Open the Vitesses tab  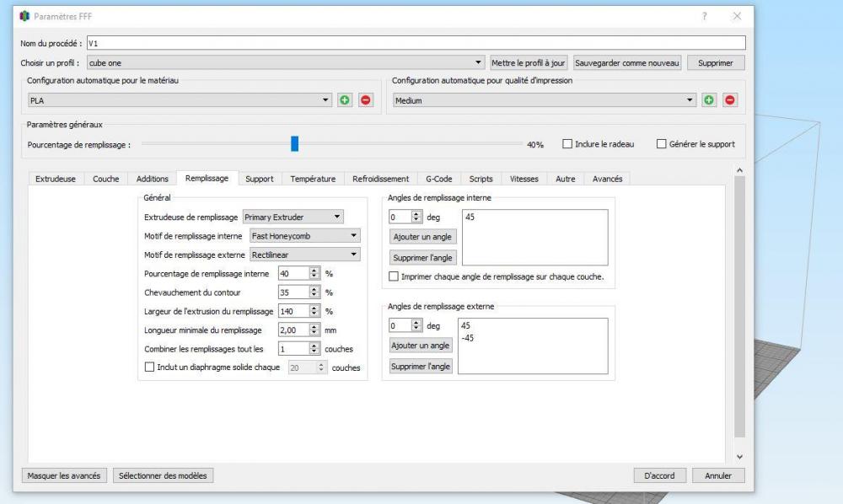coord(524,179)
